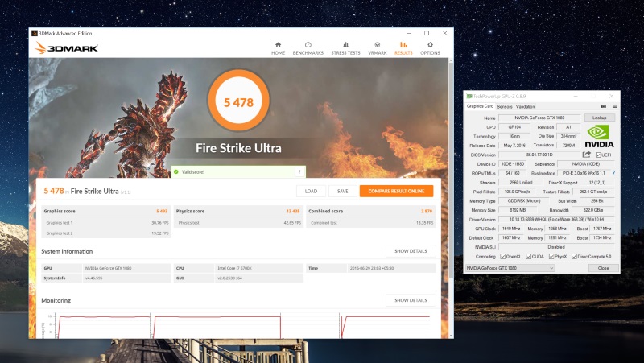Click the Time value in system information
The width and height of the screenshot is (644, 363).
point(372,268)
